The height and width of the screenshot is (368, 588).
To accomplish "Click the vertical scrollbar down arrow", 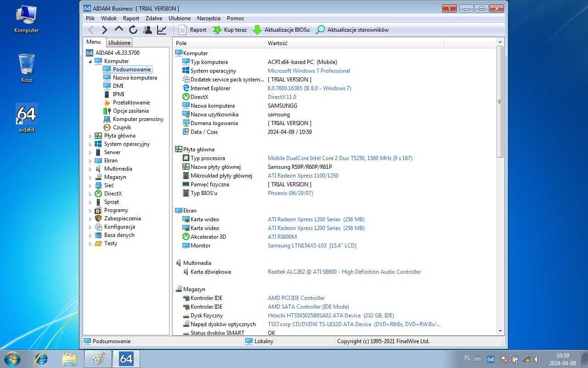I will point(500,331).
